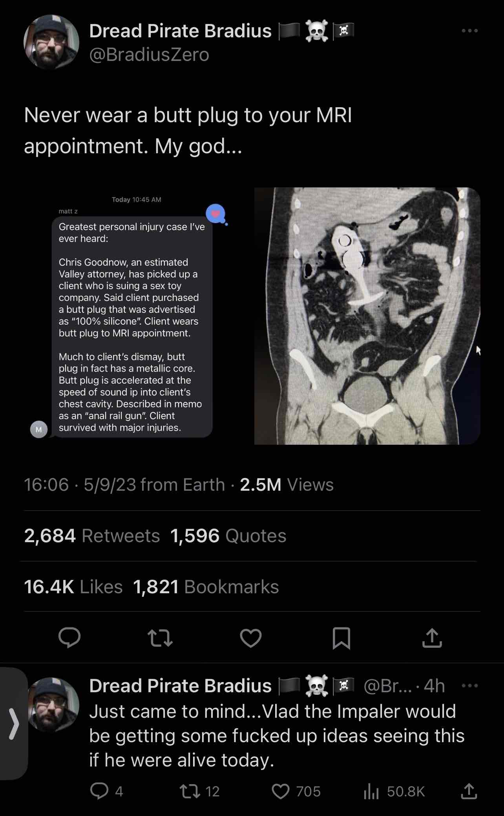Open the reply tweet's three-dot menu

pyautogui.click(x=469, y=686)
